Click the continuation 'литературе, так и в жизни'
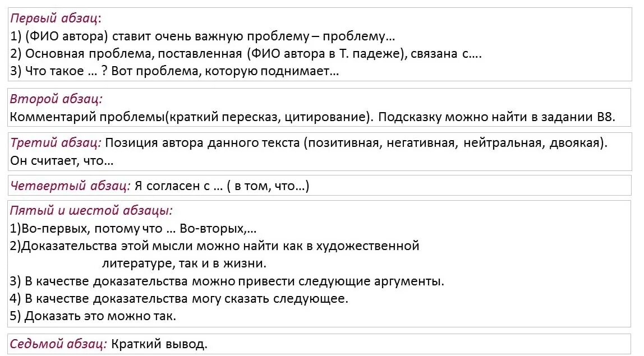This screenshot has width=644, height=356. 184,263
